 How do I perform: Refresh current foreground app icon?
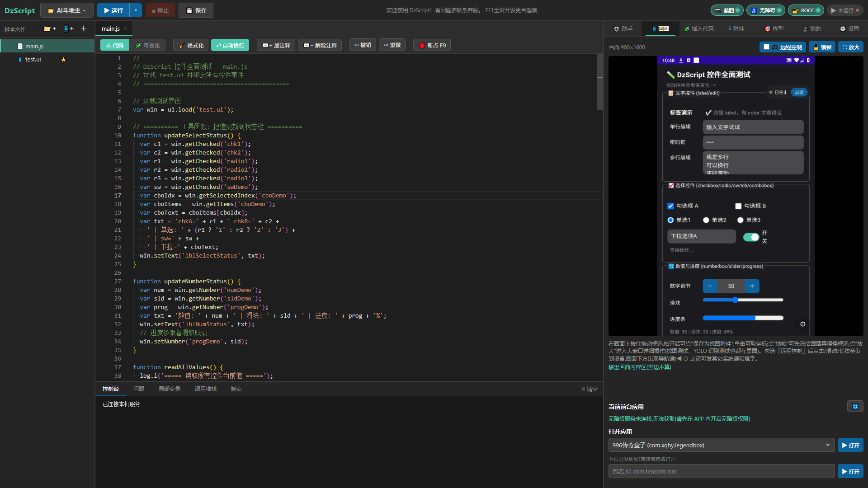click(x=855, y=407)
